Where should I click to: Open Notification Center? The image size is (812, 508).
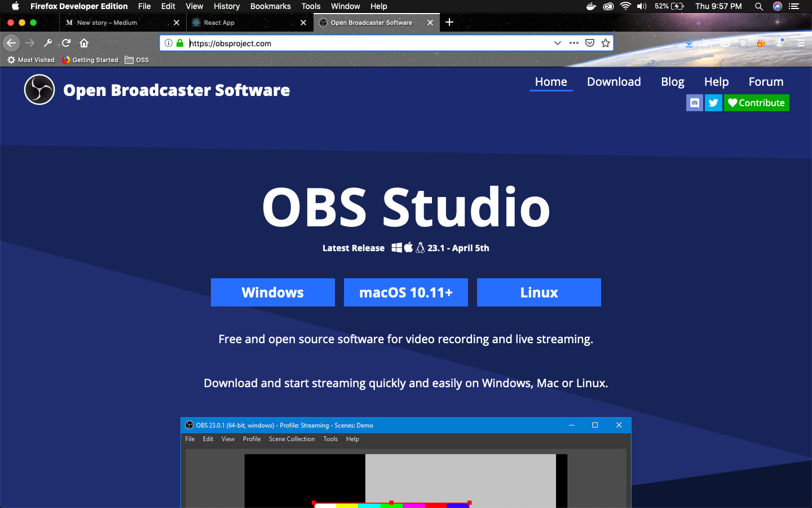click(x=795, y=6)
